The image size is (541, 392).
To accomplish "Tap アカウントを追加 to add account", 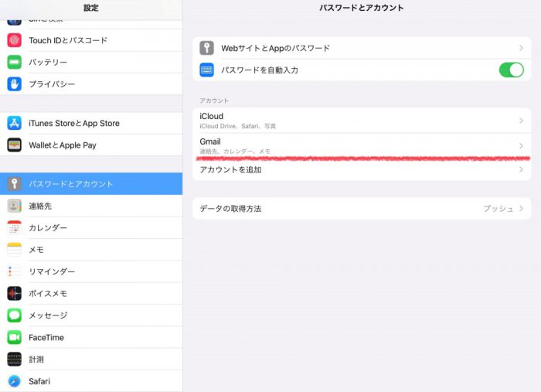I will (362, 169).
